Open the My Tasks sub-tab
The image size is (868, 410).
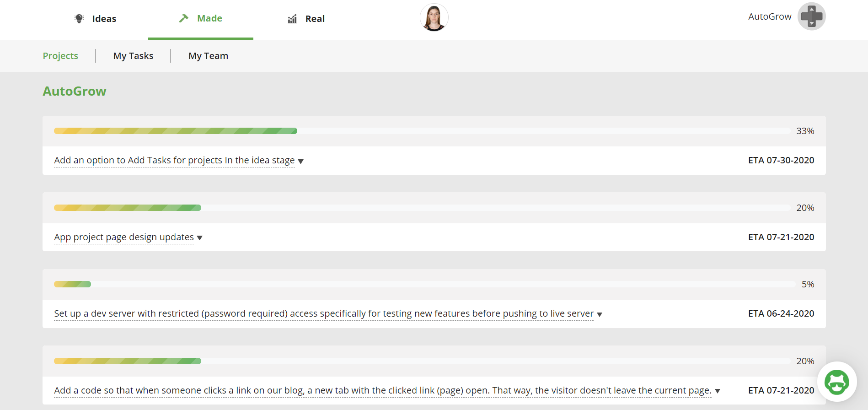click(x=133, y=56)
